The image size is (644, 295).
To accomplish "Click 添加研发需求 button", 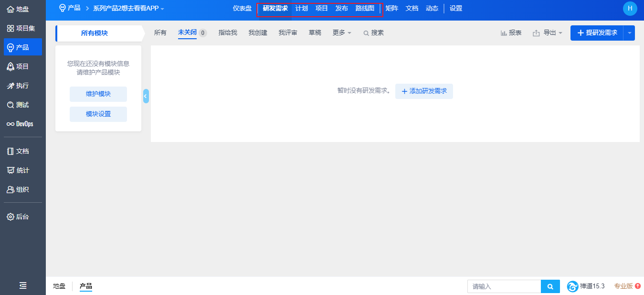I will (424, 91).
